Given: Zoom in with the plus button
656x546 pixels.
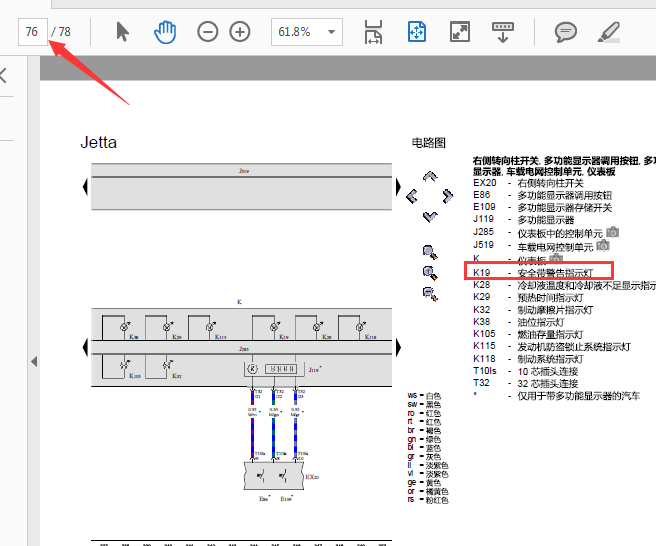Looking at the screenshot, I should click(x=240, y=32).
